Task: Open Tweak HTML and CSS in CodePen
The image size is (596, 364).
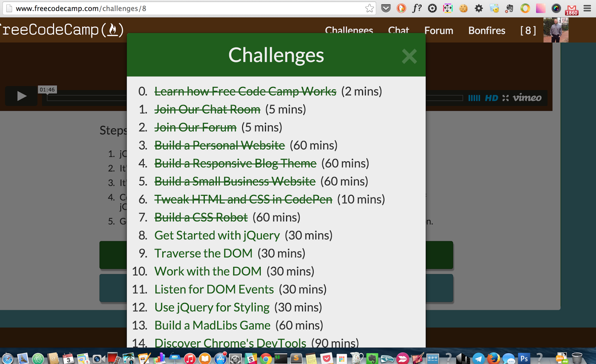Action: [243, 199]
